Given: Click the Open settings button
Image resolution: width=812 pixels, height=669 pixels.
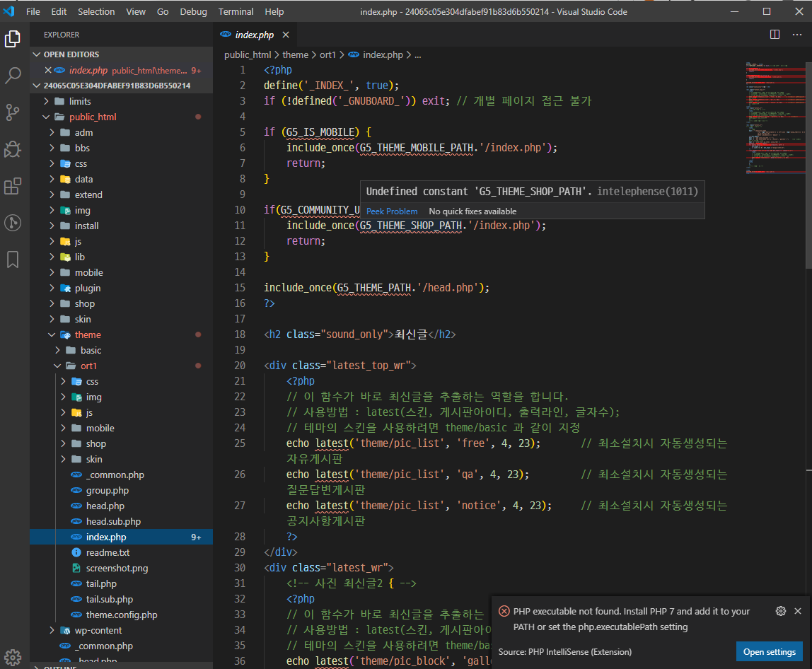Looking at the screenshot, I should pos(769,652).
